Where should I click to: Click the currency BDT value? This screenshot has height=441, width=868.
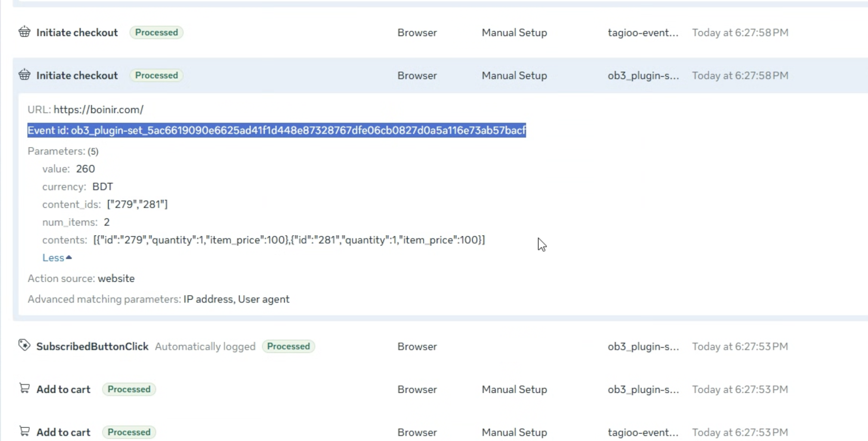(103, 187)
